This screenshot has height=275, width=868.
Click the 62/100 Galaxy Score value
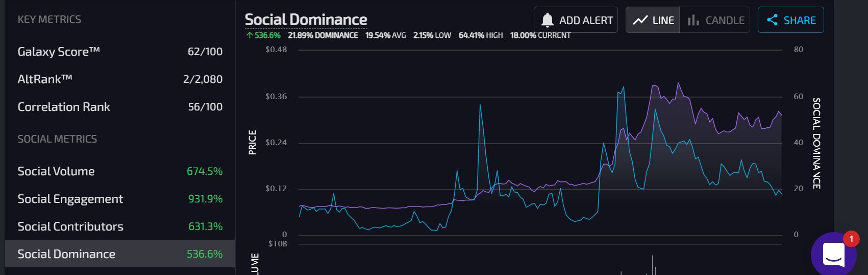click(x=205, y=52)
